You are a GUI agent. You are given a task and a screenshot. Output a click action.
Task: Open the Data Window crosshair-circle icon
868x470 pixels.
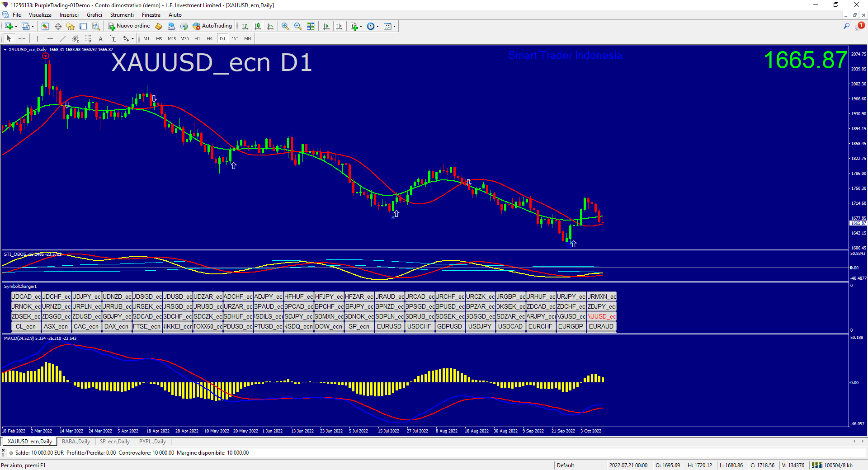pos(58,26)
